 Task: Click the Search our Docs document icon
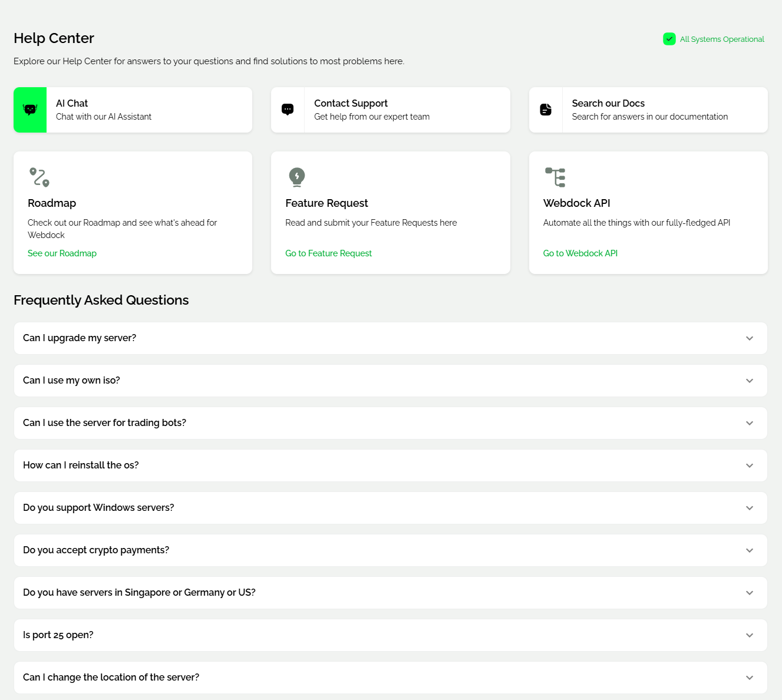pos(546,110)
